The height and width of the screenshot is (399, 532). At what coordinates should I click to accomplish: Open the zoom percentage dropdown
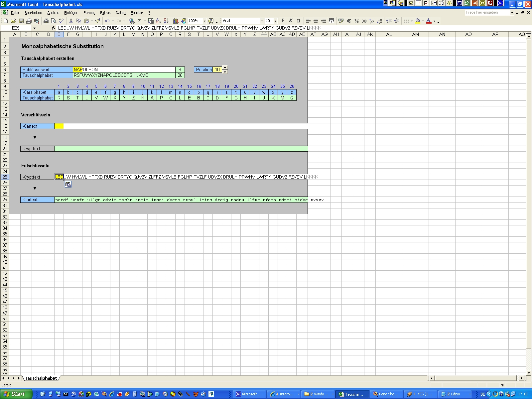204,21
